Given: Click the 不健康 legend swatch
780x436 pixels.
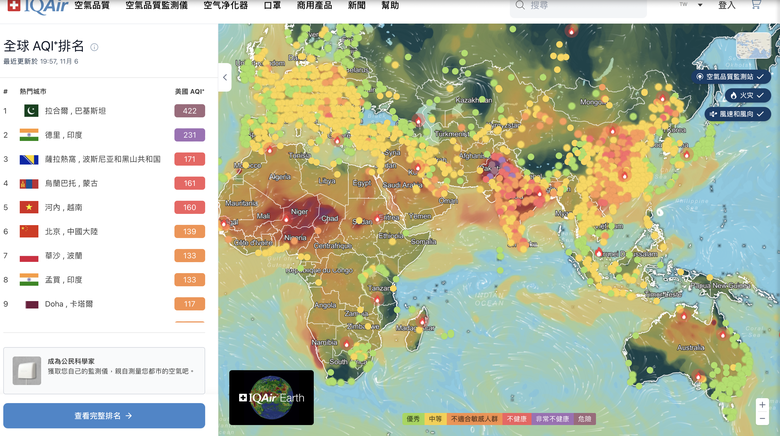Looking at the screenshot, I should 516,419.
